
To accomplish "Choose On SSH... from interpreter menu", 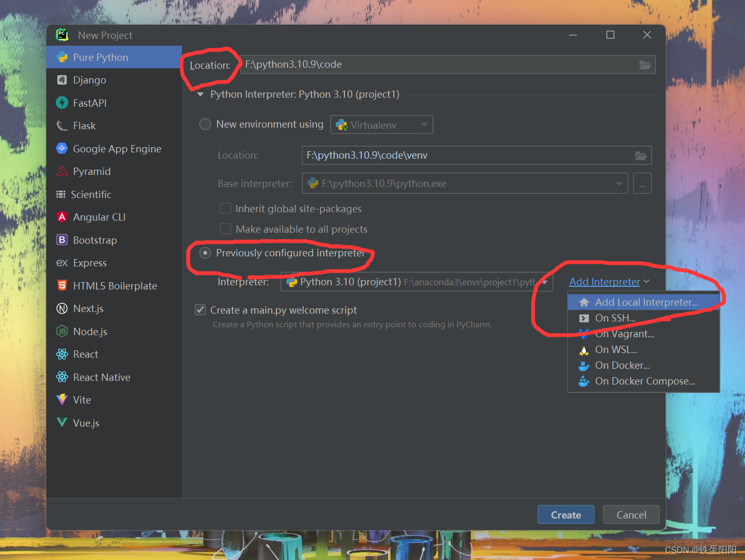I will pyautogui.click(x=644, y=318).
